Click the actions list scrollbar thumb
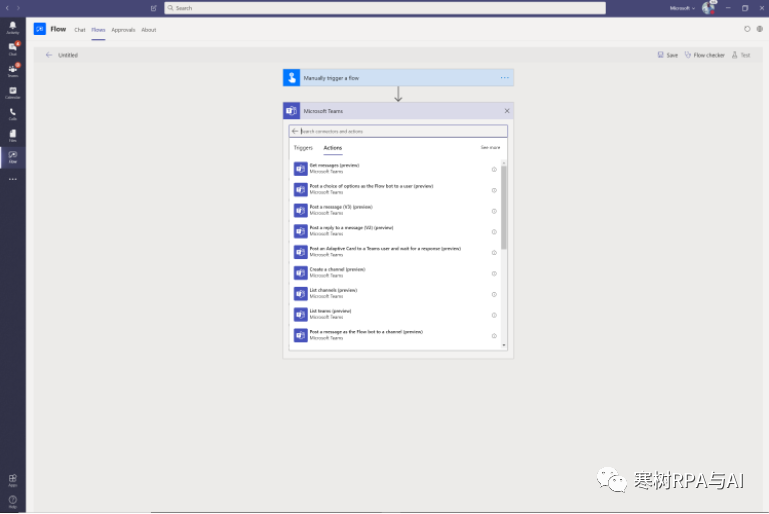Viewport: 769px width, 514px height. click(x=504, y=207)
